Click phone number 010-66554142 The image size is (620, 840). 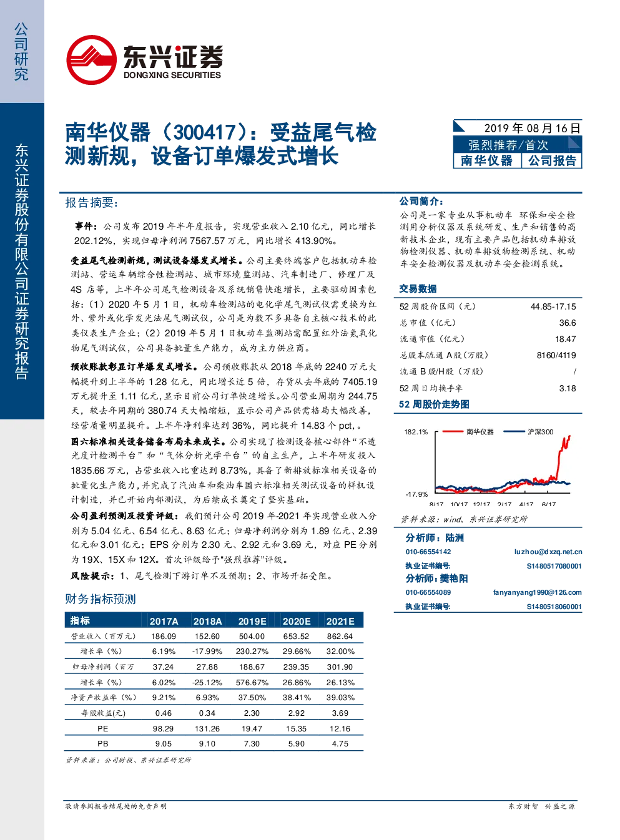(428, 552)
